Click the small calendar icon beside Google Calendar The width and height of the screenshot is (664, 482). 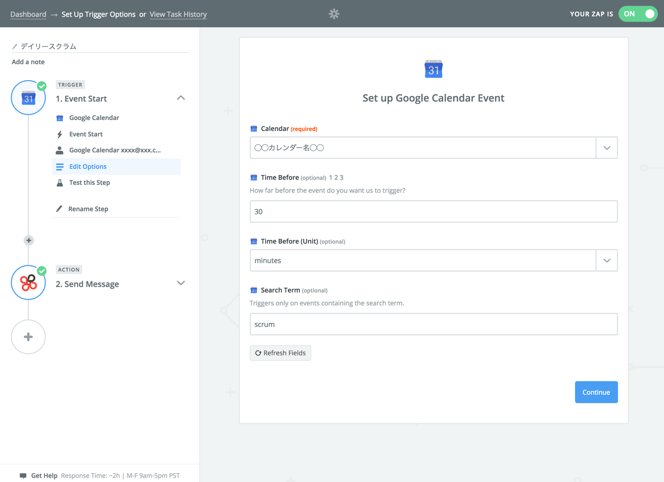click(60, 118)
